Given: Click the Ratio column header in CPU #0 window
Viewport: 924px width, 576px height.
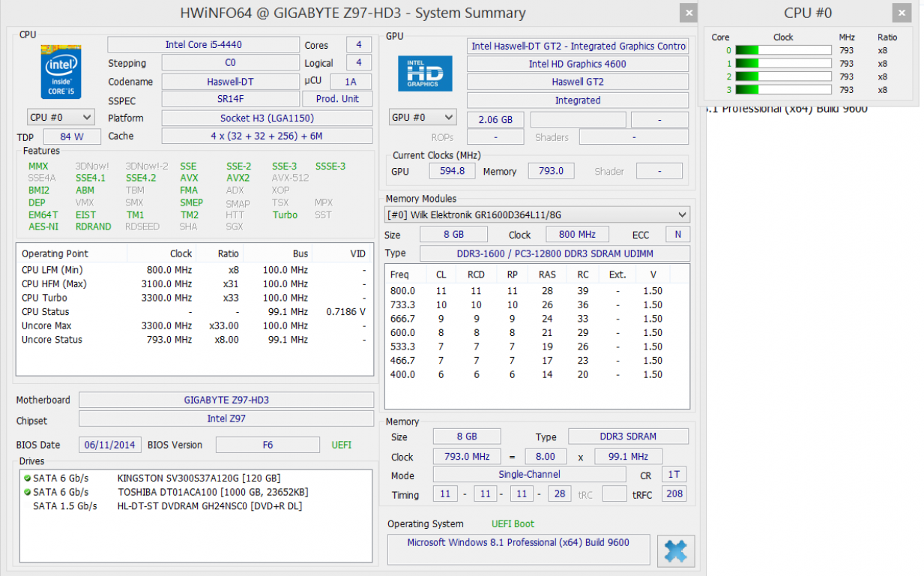Looking at the screenshot, I should 887,37.
